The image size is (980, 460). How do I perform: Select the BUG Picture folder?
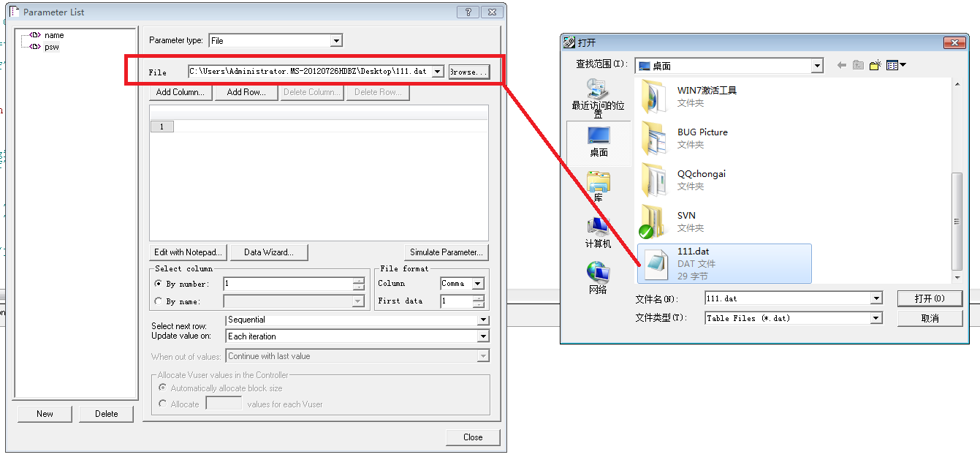click(723, 138)
